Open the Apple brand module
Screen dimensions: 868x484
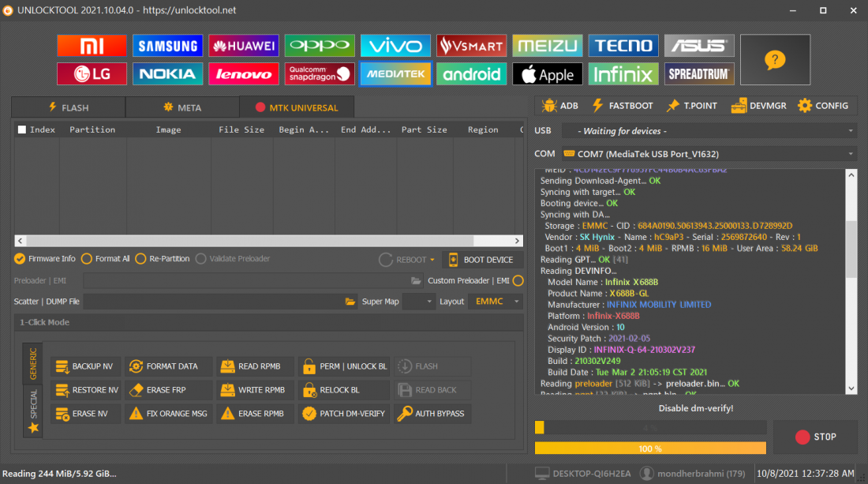[547, 73]
